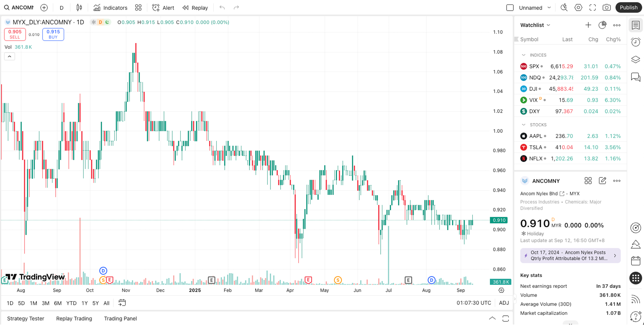This screenshot has height=326, width=644.
Task: Open the symbol search field
Action: click(19, 8)
